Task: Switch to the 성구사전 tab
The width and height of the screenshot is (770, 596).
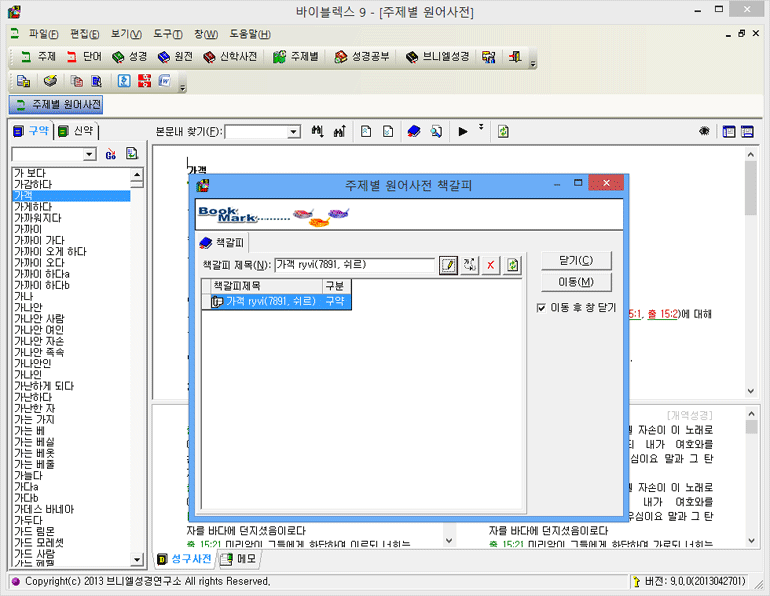Action: coord(185,559)
